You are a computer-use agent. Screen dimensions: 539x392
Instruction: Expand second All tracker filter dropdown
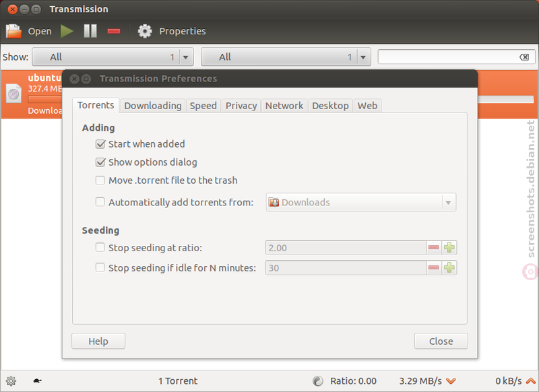coord(286,57)
